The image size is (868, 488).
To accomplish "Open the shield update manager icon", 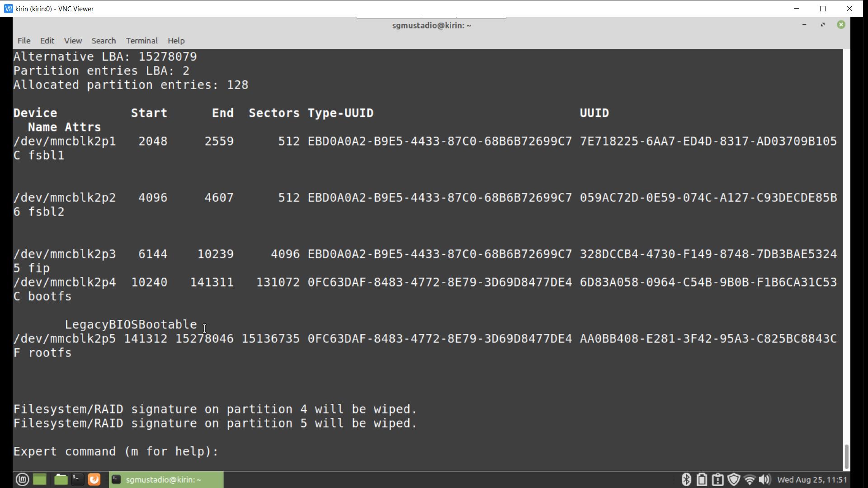I will 733,479.
